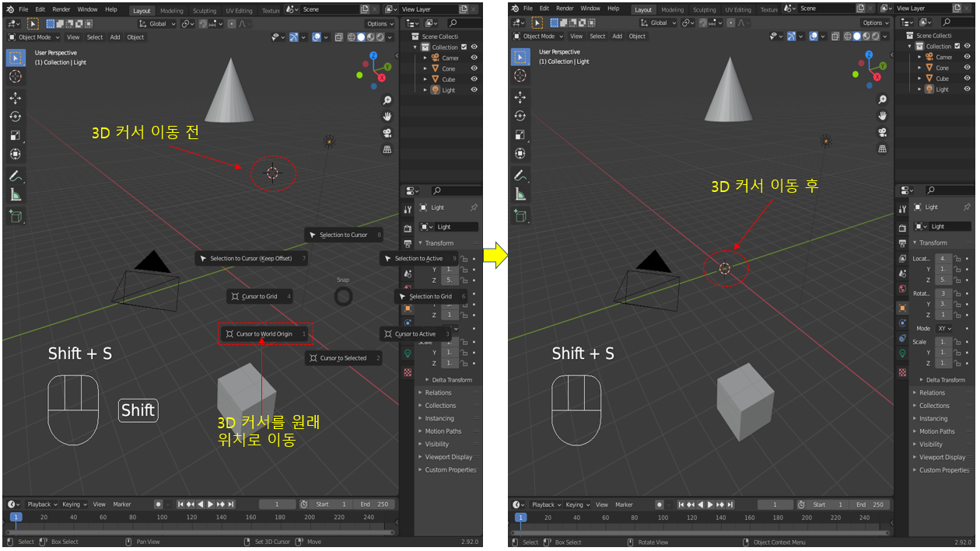
Task: Click the pan hand viewport icon in right screenshot
Action: 883,116
